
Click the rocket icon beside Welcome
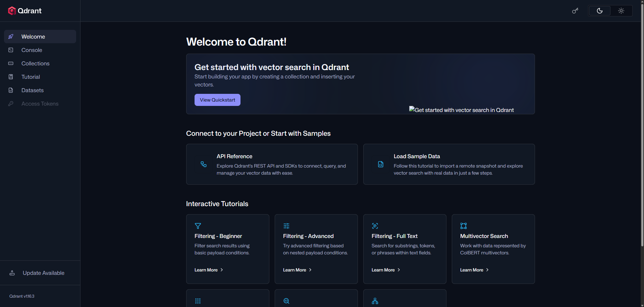[11, 37]
